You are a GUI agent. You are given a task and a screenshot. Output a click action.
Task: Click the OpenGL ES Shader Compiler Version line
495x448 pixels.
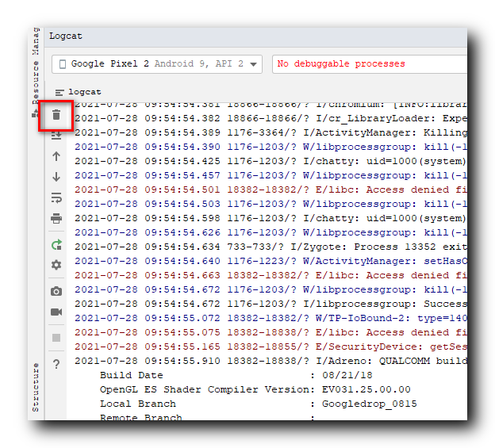255,389
